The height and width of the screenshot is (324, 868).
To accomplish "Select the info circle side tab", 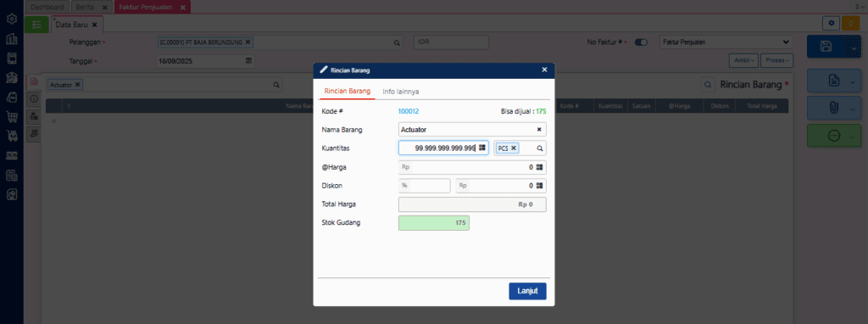I will coord(34,99).
